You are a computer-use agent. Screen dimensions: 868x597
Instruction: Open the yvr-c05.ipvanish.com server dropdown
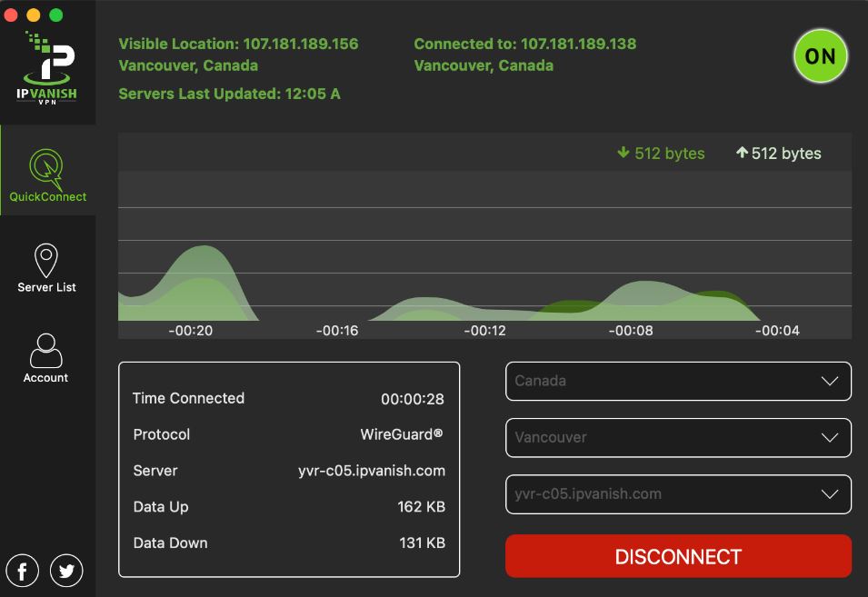(x=678, y=493)
